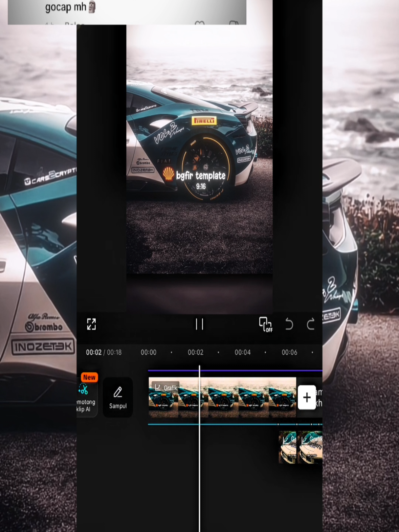Toggle the OFF overlay mode icon

coord(266,325)
